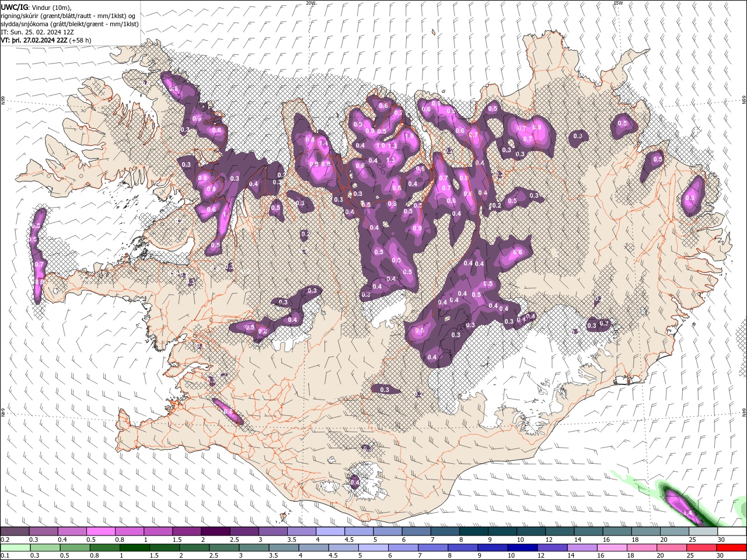Pick the palest green first swatch in rain legend
The width and height of the screenshot is (747, 560).
coord(15,548)
